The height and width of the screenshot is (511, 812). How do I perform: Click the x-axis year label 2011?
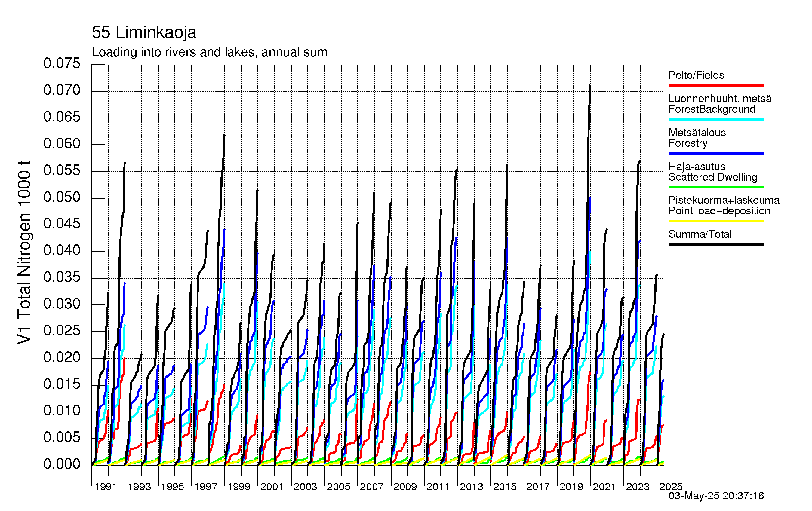pyautogui.click(x=438, y=487)
